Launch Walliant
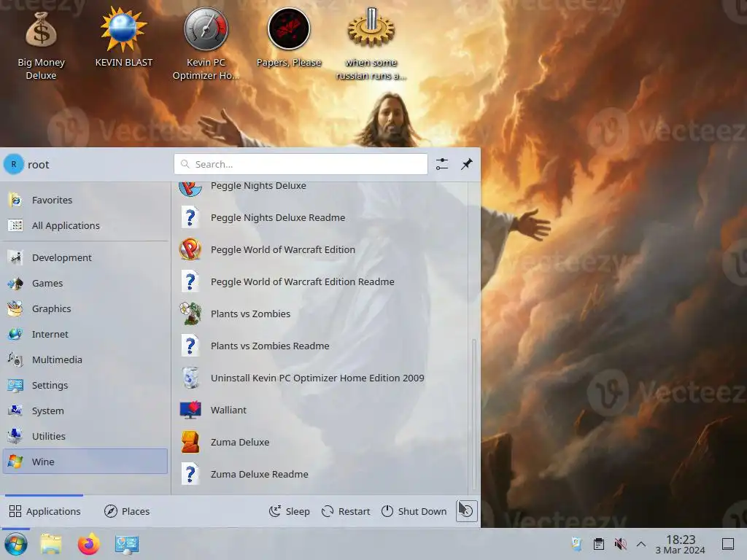Image resolution: width=747 pixels, height=560 pixels. click(320, 410)
